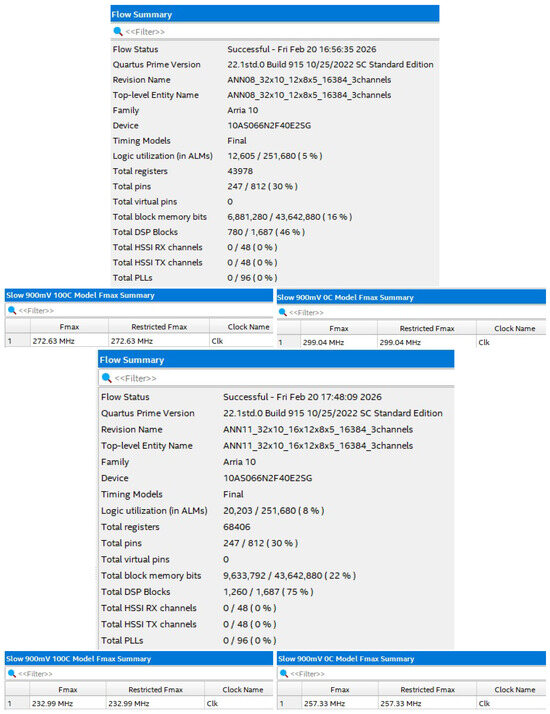Click magnifier icon in bottom 0C Fmax filter
The width and height of the screenshot is (550, 714).
click(284, 673)
